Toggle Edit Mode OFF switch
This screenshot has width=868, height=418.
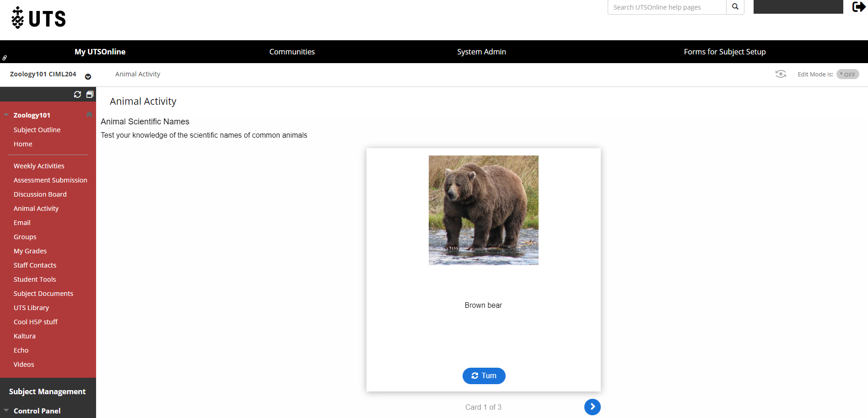[847, 74]
